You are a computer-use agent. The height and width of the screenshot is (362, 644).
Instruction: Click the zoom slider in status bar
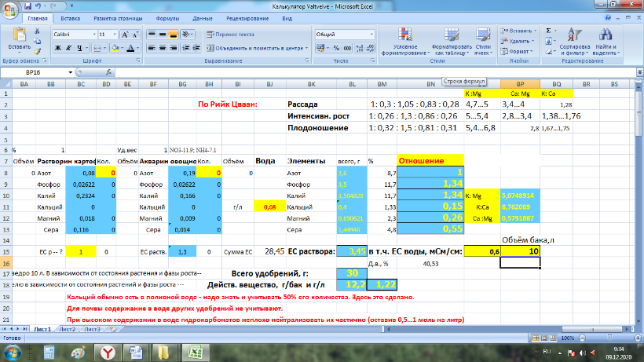click(609, 338)
